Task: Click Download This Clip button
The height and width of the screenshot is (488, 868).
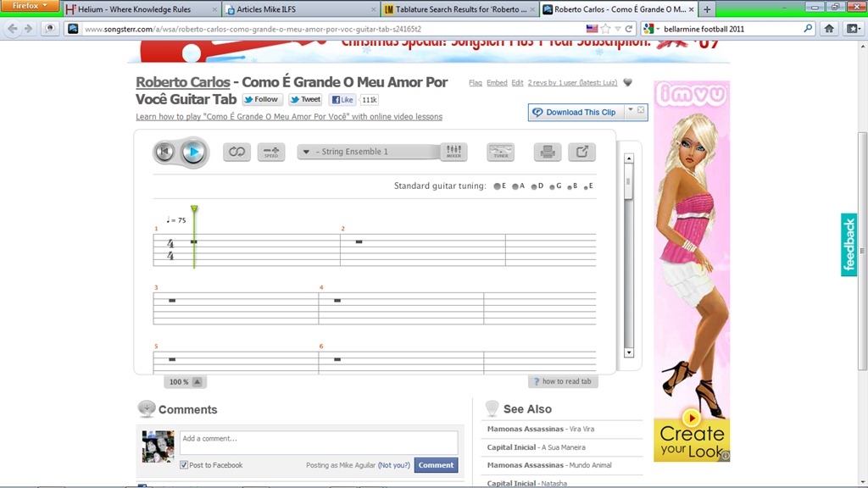Action: point(576,113)
